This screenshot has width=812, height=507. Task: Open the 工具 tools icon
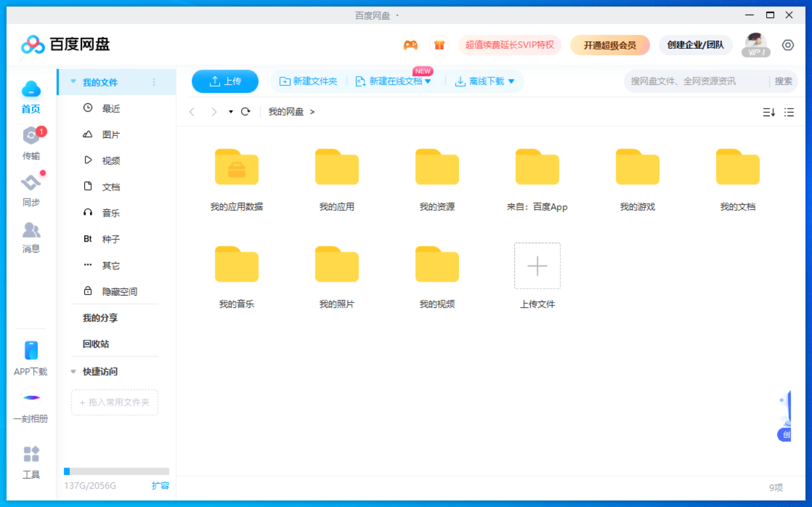[30, 454]
